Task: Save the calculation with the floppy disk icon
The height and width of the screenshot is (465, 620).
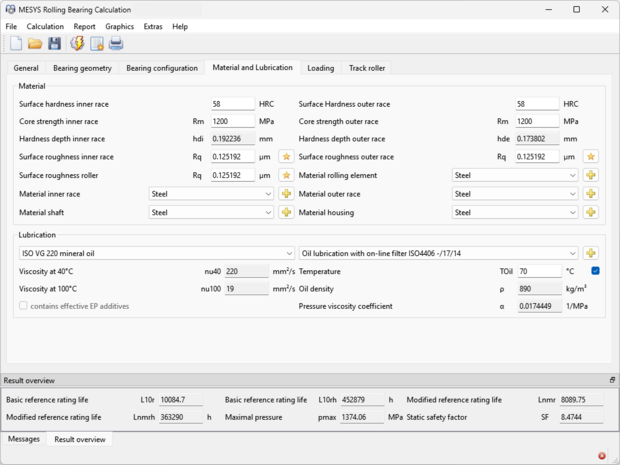Action: [x=54, y=43]
